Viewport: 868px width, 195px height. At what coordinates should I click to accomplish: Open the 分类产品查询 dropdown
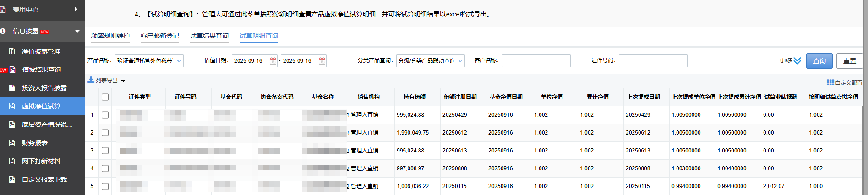(x=431, y=60)
